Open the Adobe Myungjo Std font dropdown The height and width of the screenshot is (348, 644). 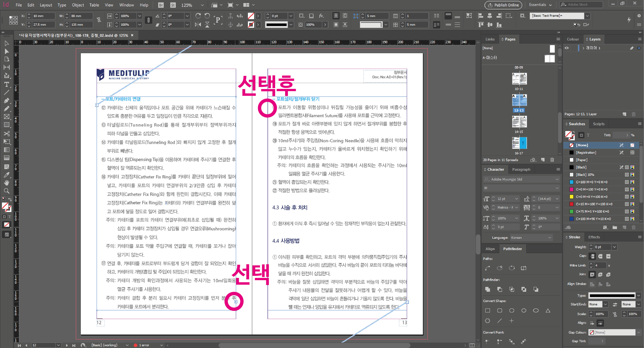point(557,179)
